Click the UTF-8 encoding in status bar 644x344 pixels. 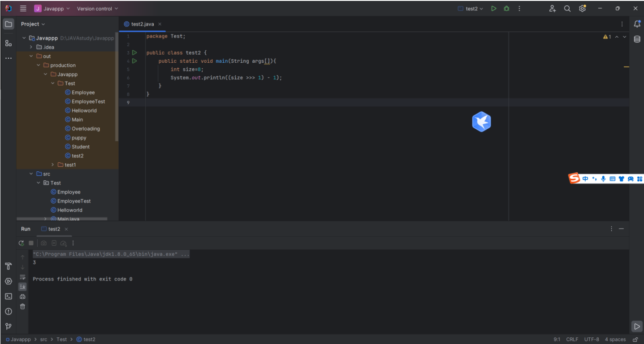click(x=592, y=340)
